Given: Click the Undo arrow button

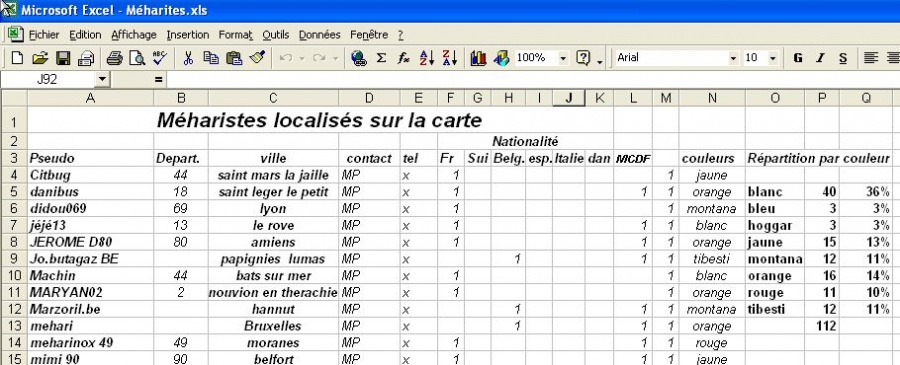Looking at the screenshot, I should click(286, 58).
